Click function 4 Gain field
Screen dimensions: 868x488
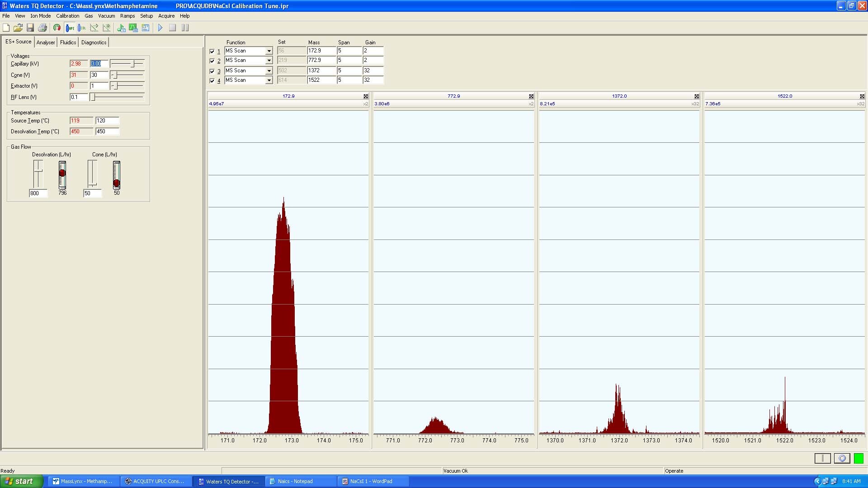click(x=373, y=80)
